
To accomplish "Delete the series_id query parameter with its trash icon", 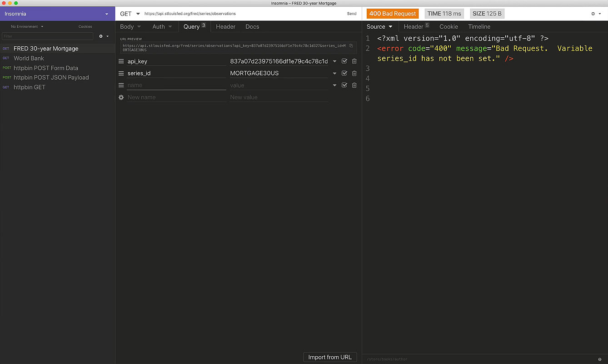I will click(354, 73).
